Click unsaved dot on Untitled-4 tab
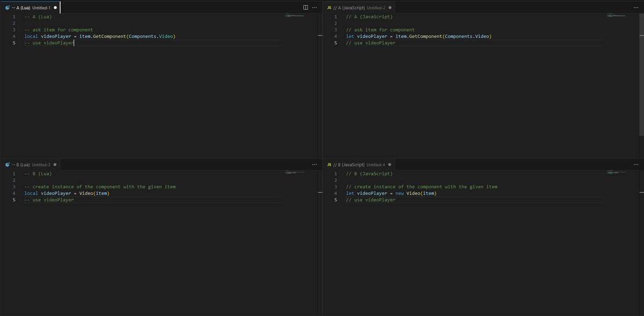Screen dimensions: 644x316 point(390,164)
